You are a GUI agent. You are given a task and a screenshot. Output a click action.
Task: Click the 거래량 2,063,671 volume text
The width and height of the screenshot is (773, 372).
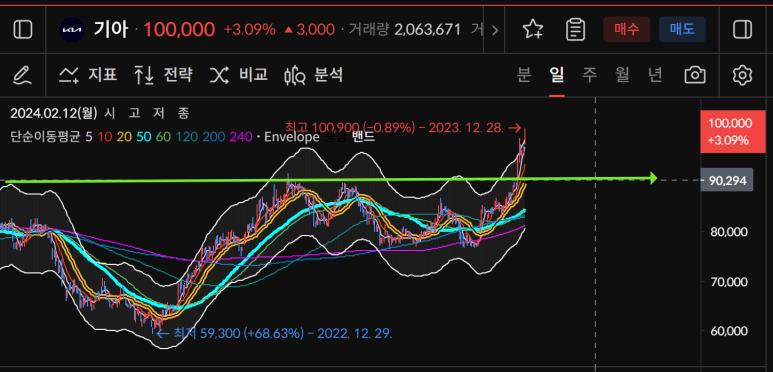point(405,30)
